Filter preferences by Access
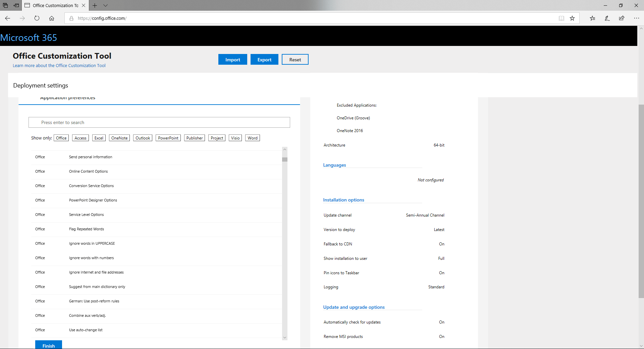The image size is (644, 349). 80,138
